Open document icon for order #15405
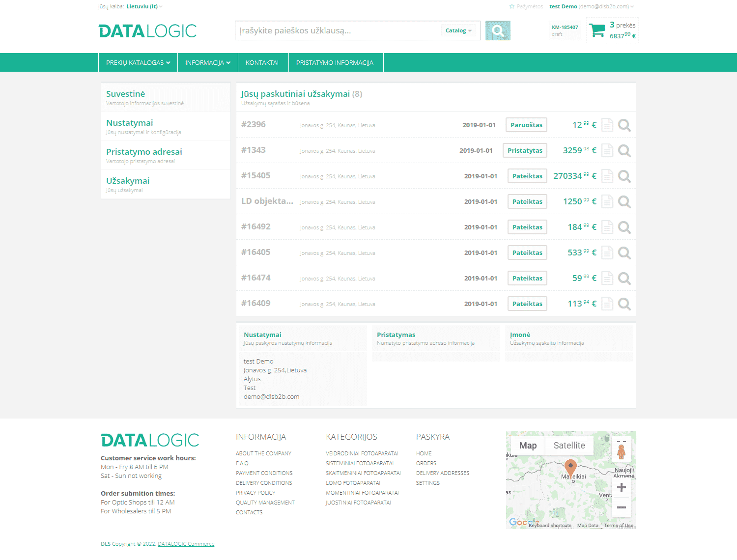 tap(607, 176)
